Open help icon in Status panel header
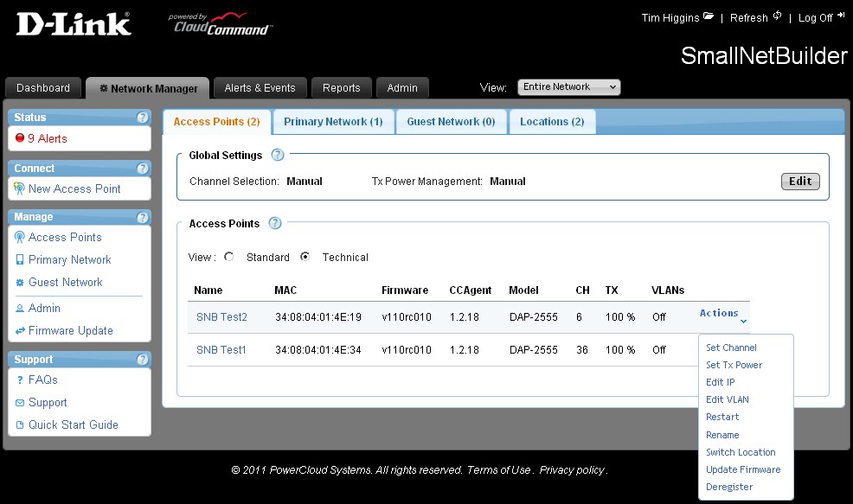The image size is (853, 504). (x=143, y=118)
